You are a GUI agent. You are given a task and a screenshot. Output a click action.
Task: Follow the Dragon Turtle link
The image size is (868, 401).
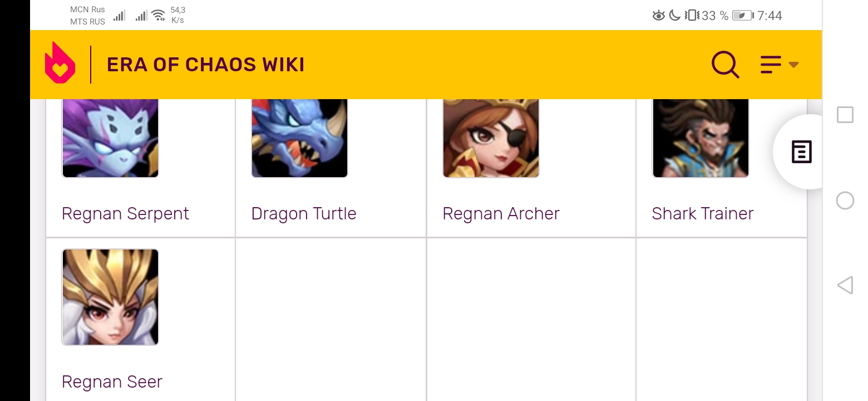point(304,214)
